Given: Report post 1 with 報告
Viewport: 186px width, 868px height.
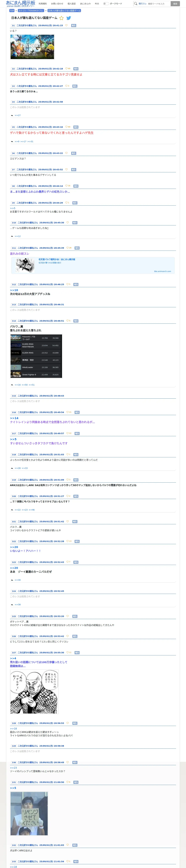Looking at the screenshot, I should click(74, 26).
